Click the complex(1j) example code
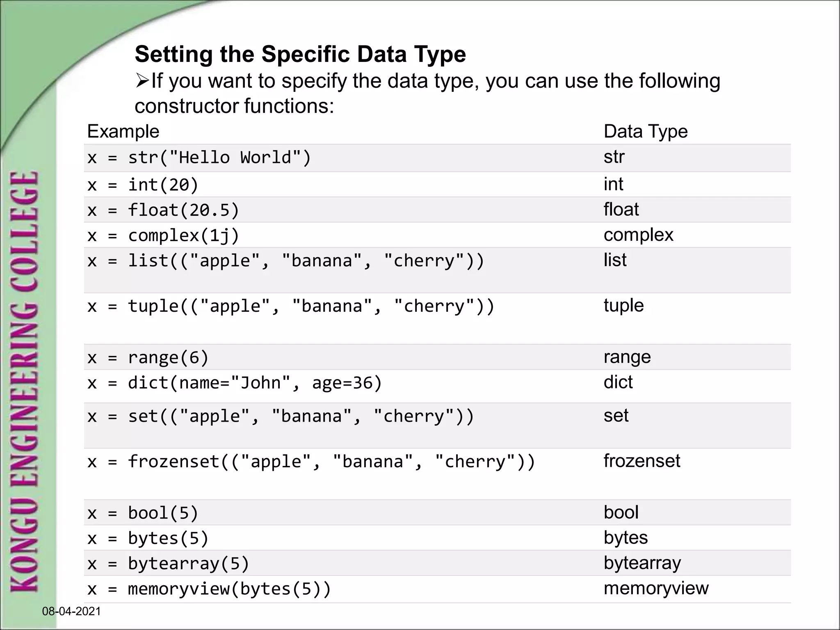This screenshot has height=630, width=840. [163, 236]
